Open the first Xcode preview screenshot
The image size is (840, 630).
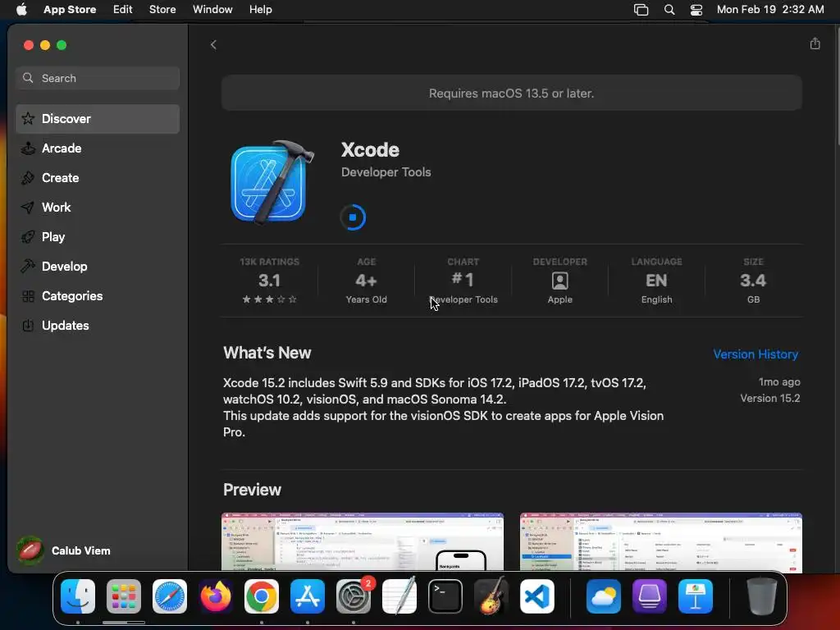point(363,541)
